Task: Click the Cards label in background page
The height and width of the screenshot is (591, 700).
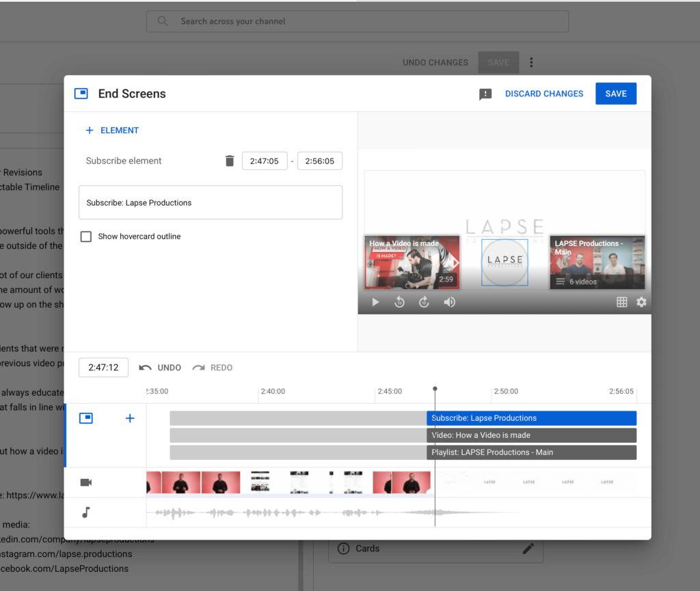Action: [x=367, y=548]
